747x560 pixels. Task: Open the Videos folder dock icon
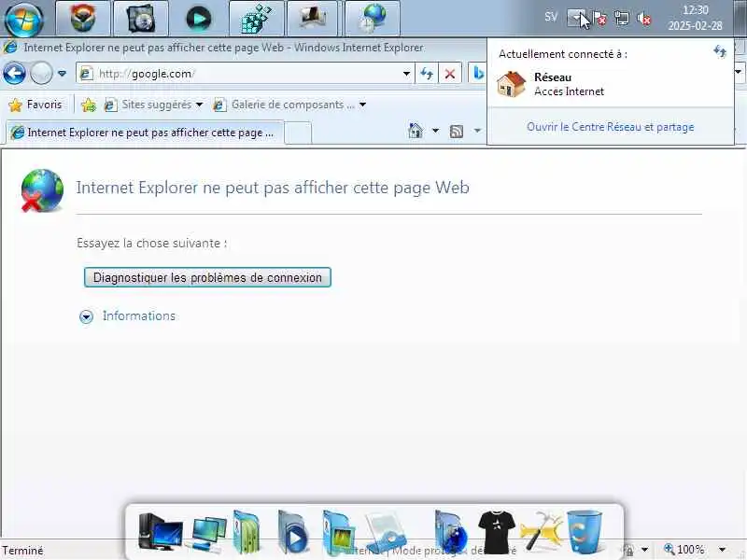(x=292, y=532)
